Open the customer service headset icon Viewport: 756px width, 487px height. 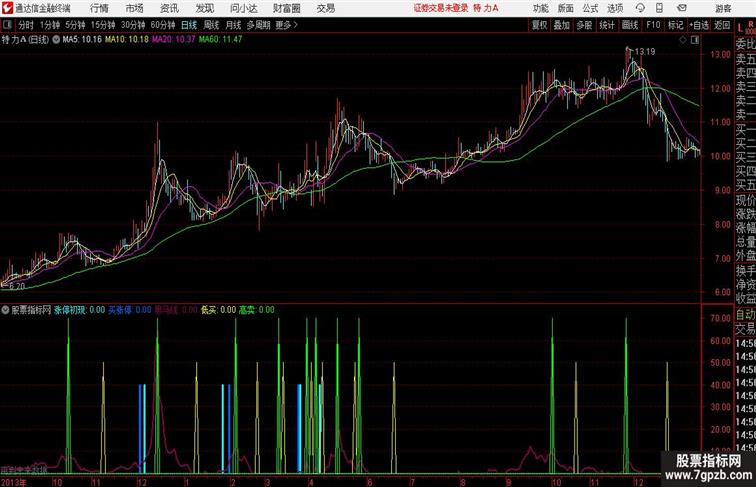(x=640, y=8)
